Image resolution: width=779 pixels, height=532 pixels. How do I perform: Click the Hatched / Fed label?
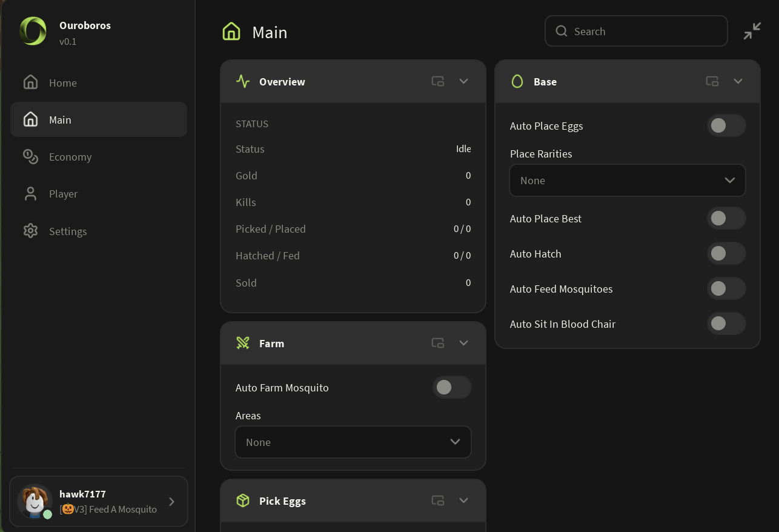[268, 256]
